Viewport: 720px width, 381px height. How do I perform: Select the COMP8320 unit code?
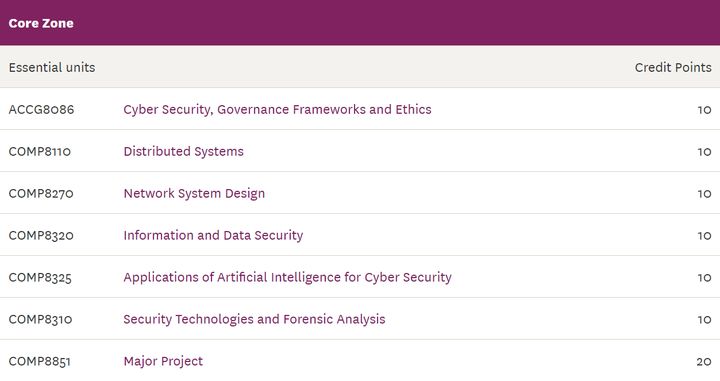click(41, 235)
